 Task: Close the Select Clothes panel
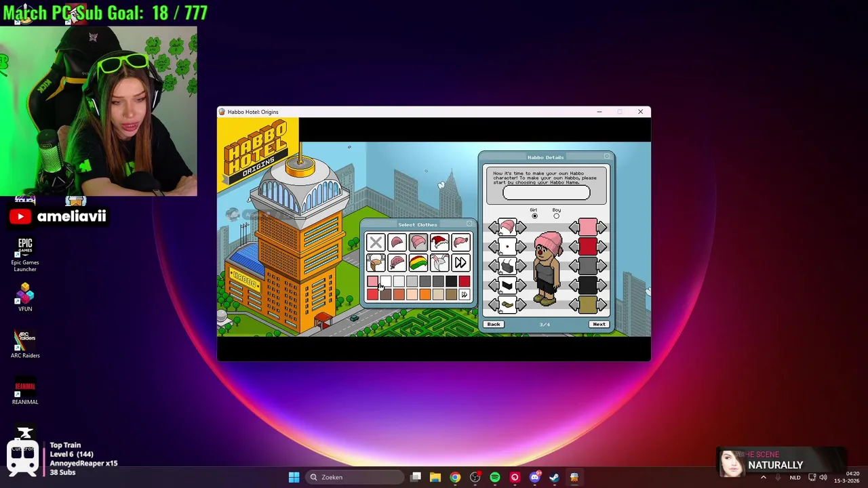point(469,224)
